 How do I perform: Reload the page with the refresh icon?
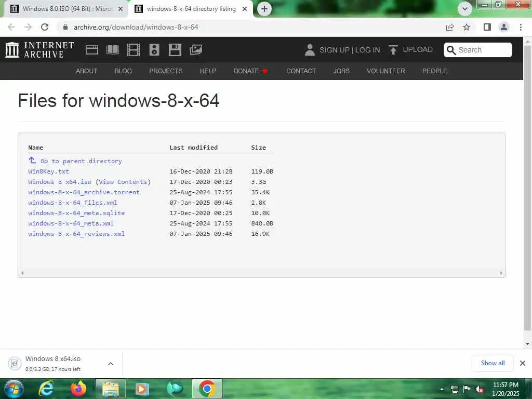[x=45, y=27]
